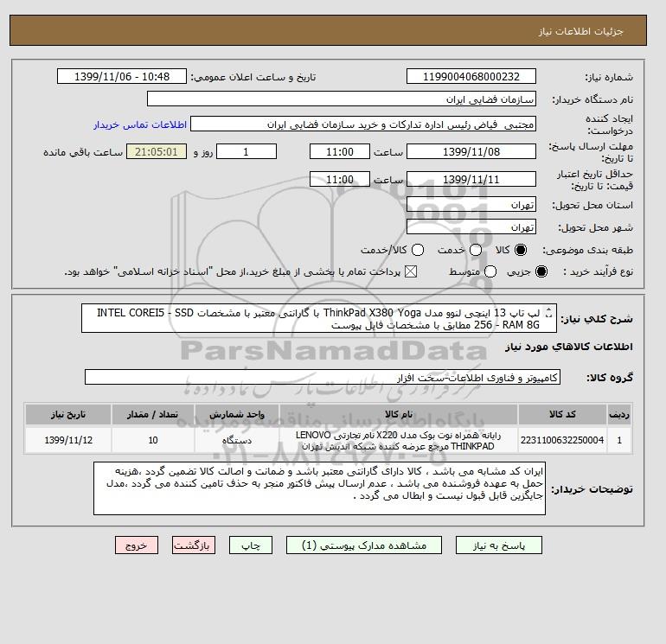Click response deadline date 1399/11/08
Image resolution: width=666 pixels, height=644 pixels.
point(471,151)
